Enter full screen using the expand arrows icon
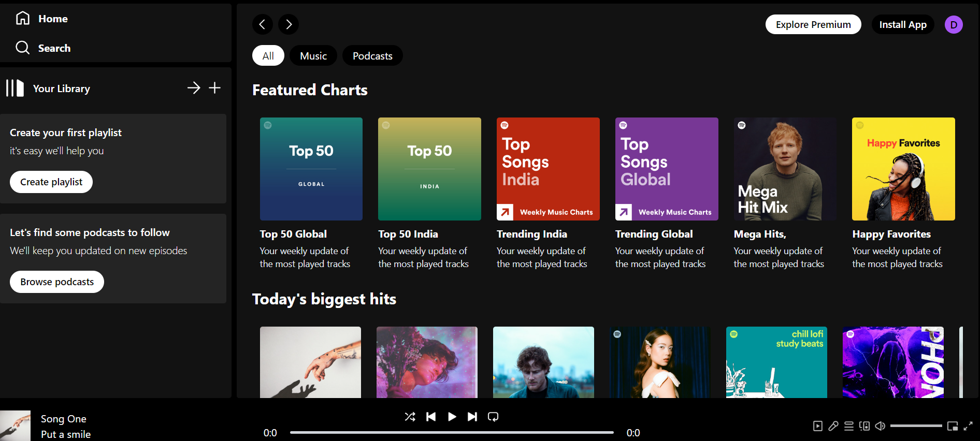The height and width of the screenshot is (441, 980). pos(968,426)
